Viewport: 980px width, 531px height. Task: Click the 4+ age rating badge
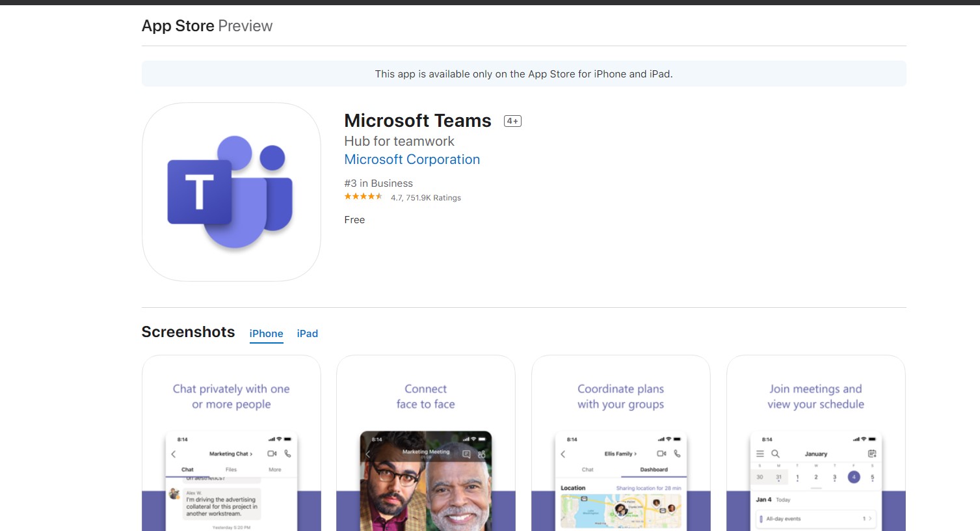coord(512,121)
